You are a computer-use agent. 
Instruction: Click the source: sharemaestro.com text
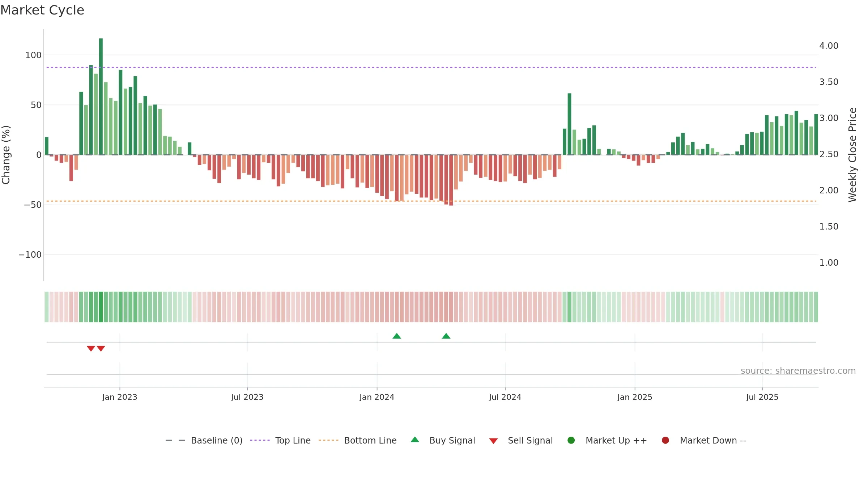(x=798, y=371)
